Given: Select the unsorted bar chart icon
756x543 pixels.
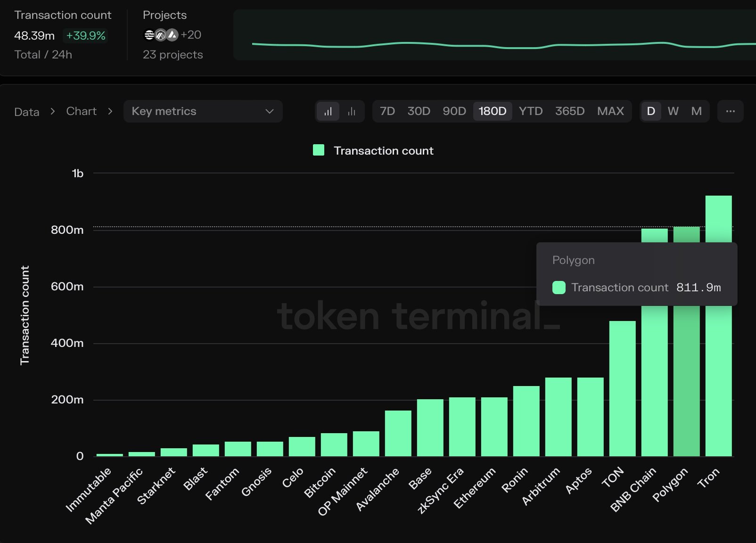Looking at the screenshot, I should [352, 111].
